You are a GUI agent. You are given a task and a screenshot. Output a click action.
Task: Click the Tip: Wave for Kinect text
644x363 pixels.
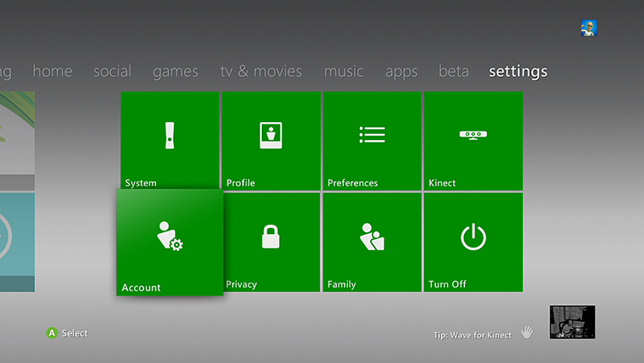472,336
